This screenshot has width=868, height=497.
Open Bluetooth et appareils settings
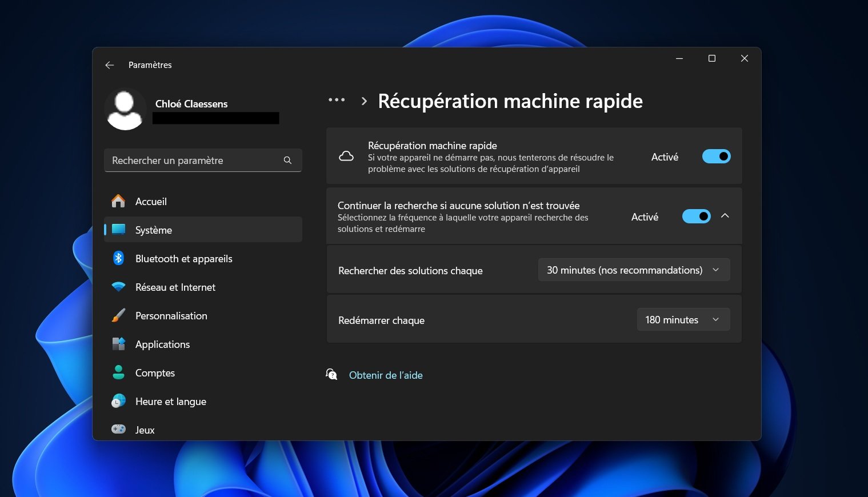[183, 258]
